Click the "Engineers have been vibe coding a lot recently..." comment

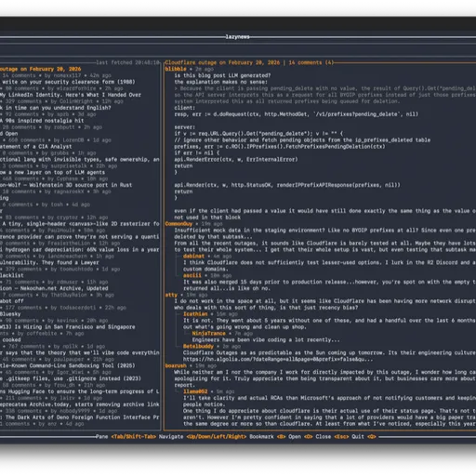tap(266, 340)
